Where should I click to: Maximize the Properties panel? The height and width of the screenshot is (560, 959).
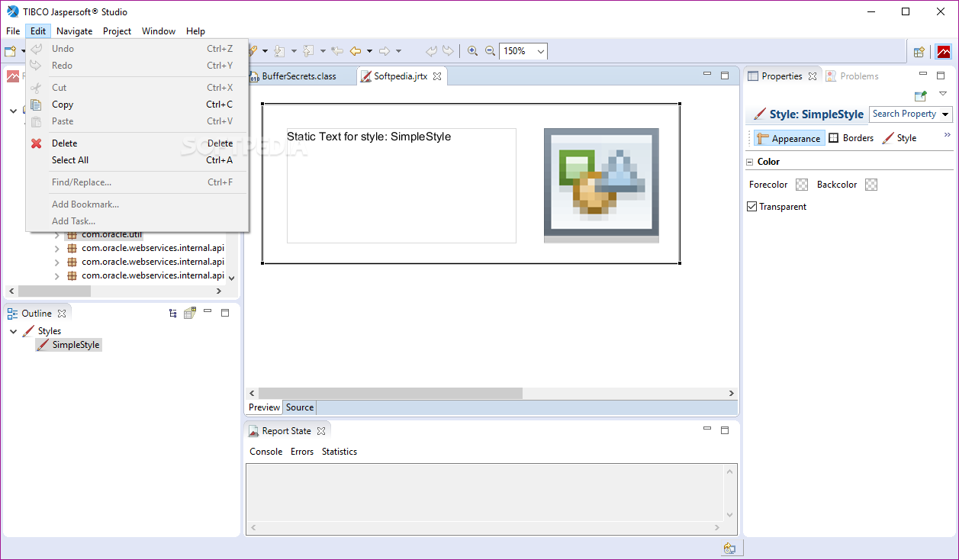[941, 76]
